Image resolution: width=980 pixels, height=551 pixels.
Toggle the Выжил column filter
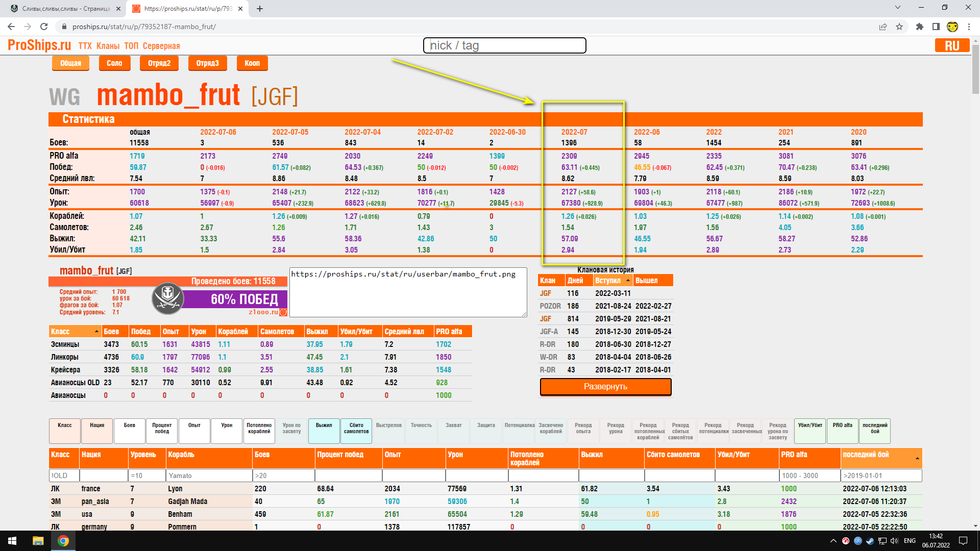[324, 430]
